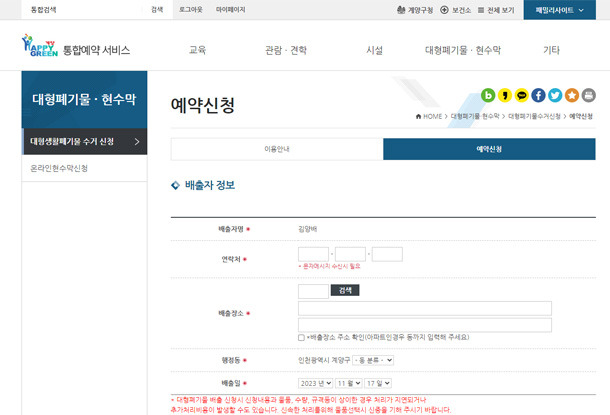610x415 pixels.
Task: Share via KakaoTalk icon
Action: pos(522,95)
